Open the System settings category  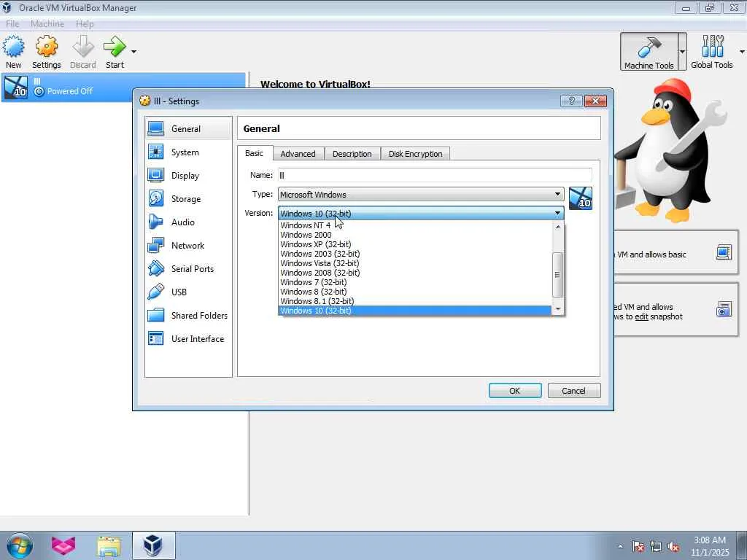click(188, 152)
